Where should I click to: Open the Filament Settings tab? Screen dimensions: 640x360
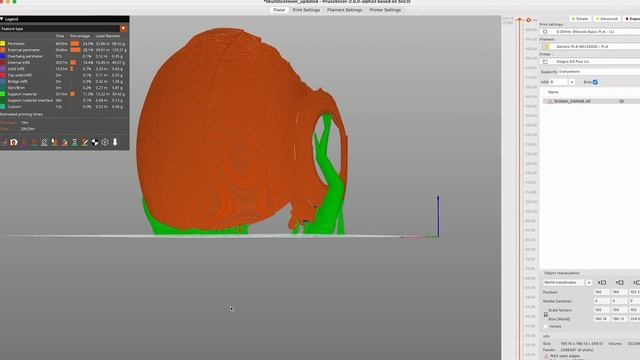(344, 10)
